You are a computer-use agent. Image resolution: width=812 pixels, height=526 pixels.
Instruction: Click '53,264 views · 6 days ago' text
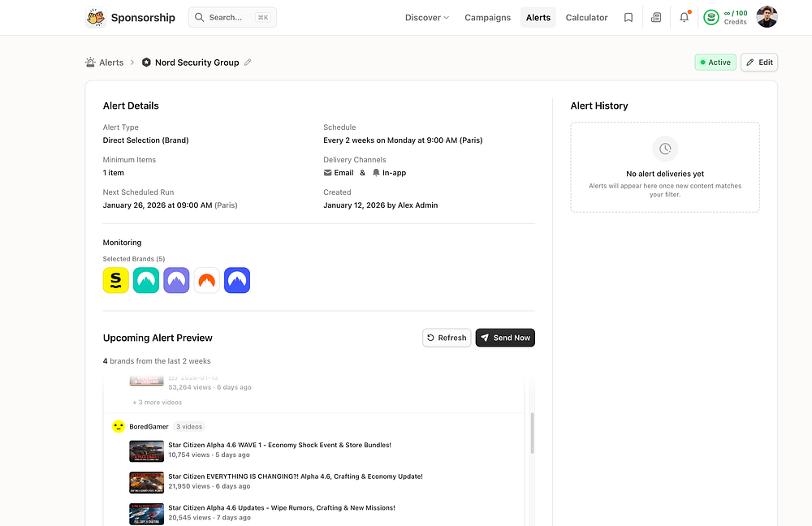(x=209, y=387)
